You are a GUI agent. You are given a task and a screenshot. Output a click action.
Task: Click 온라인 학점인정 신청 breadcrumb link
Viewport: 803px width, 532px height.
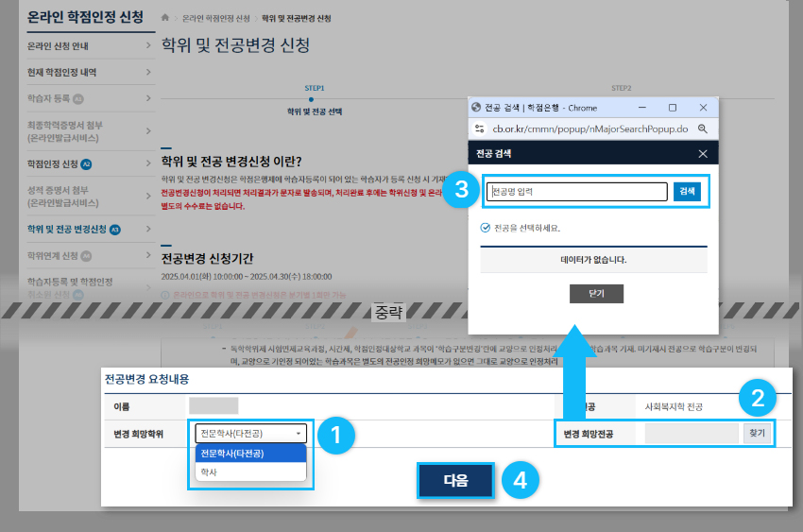click(215, 19)
